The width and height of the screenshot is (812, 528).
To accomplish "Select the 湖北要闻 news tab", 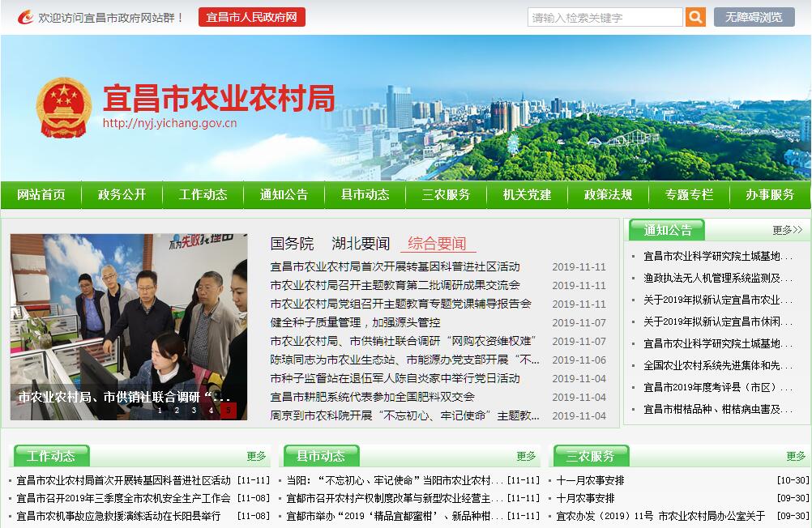I will pyautogui.click(x=361, y=244).
